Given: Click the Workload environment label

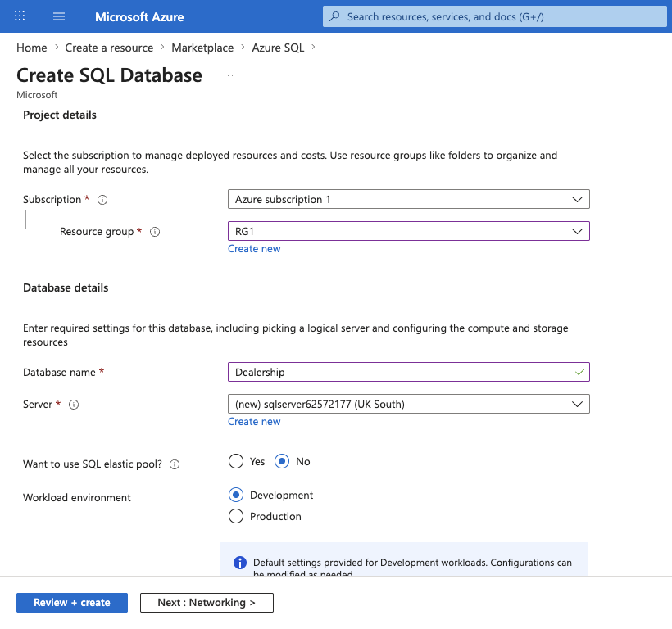Looking at the screenshot, I should [x=77, y=497].
